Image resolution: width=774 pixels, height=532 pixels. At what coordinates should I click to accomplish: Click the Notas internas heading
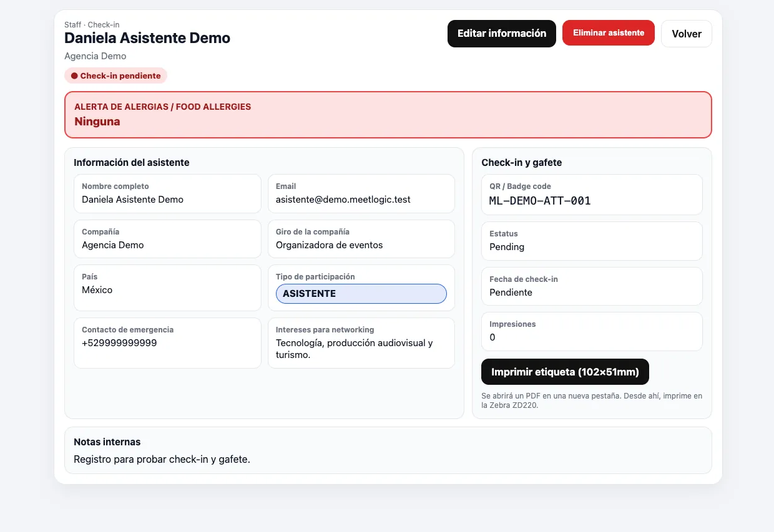coord(107,442)
